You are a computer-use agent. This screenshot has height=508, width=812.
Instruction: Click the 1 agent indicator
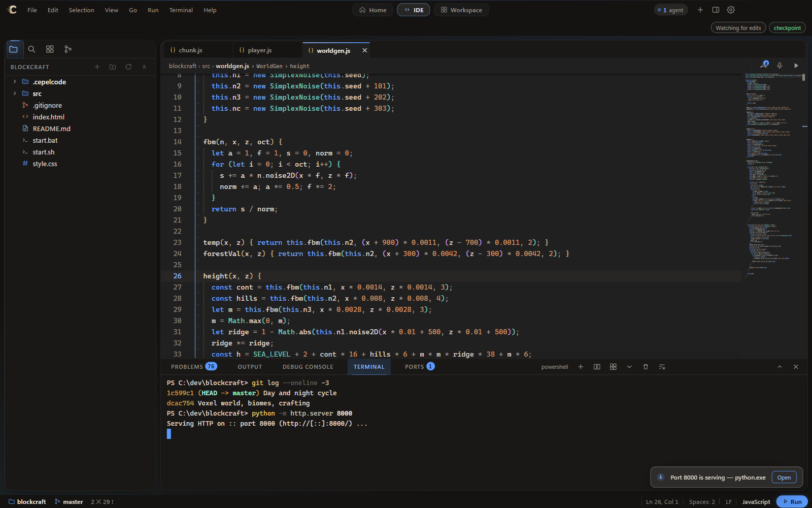pos(671,10)
